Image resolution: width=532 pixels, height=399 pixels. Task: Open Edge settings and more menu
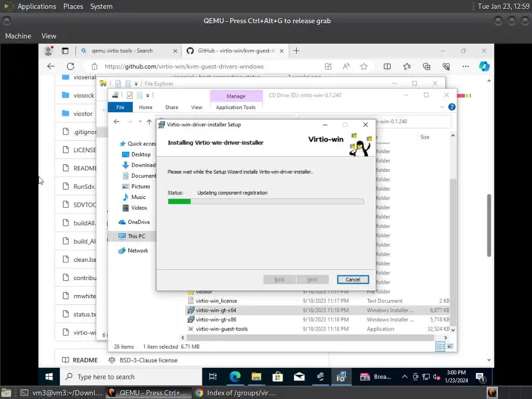(x=465, y=66)
